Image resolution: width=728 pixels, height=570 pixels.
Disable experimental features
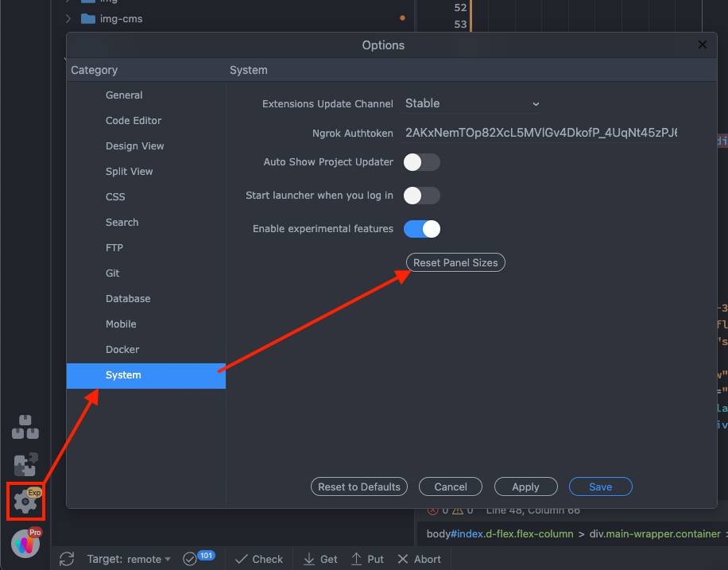pos(421,229)
